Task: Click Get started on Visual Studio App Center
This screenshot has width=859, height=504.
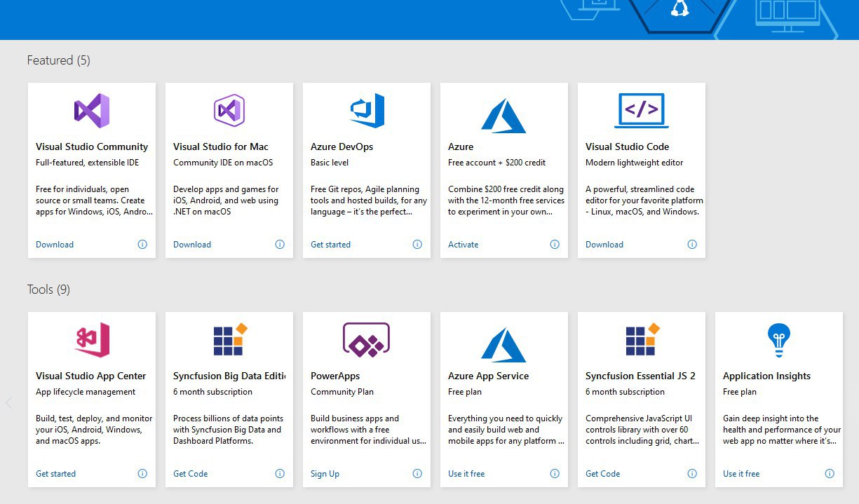Action: click(55, 474)
